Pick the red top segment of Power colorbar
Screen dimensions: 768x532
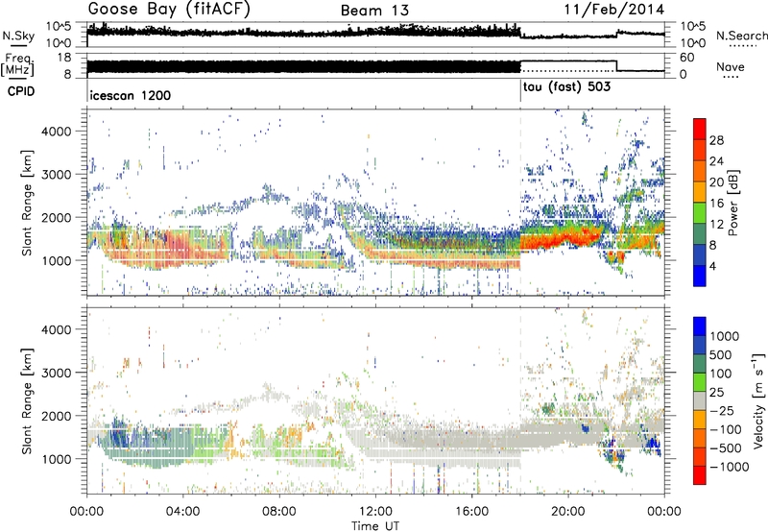point(700,129)
